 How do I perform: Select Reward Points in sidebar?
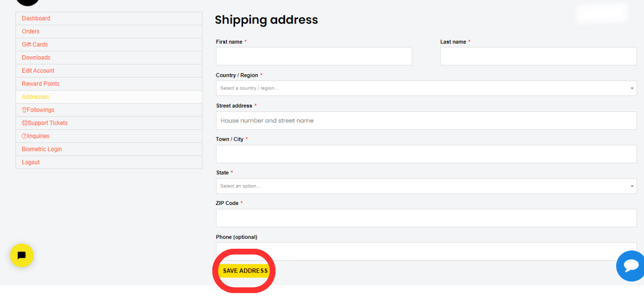40,84
